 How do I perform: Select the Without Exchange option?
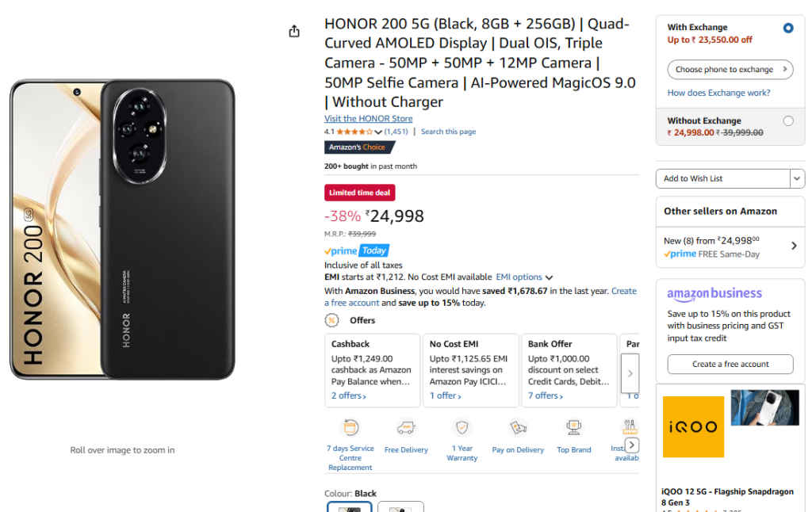pyautogui.click(x=789, y=120)
